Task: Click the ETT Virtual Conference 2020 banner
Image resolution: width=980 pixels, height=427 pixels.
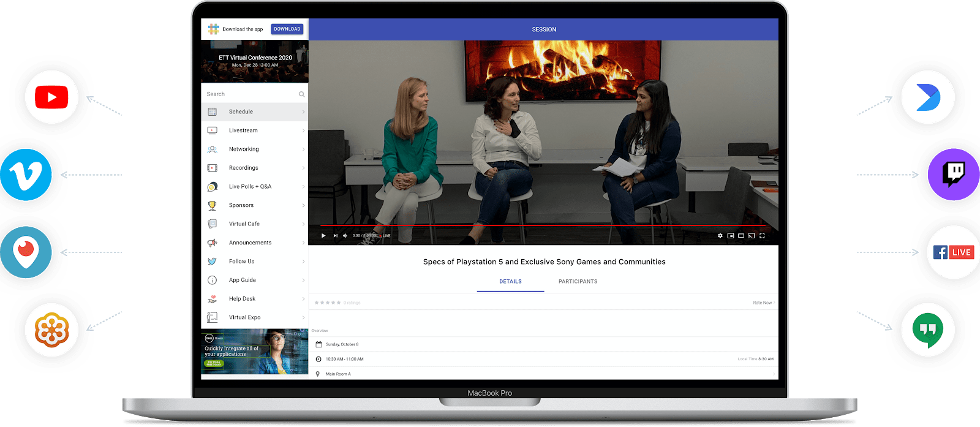Action: pyautogui.click(x=255, y=61)
